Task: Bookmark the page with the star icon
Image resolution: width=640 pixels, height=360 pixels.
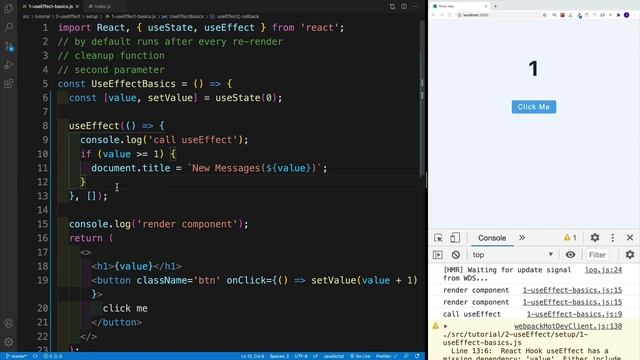Action: (x=544, y=15)
